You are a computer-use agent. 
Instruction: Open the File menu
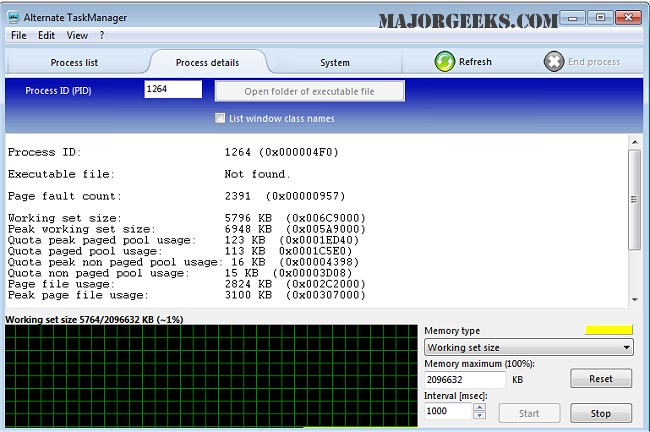[x=19, y=36]
